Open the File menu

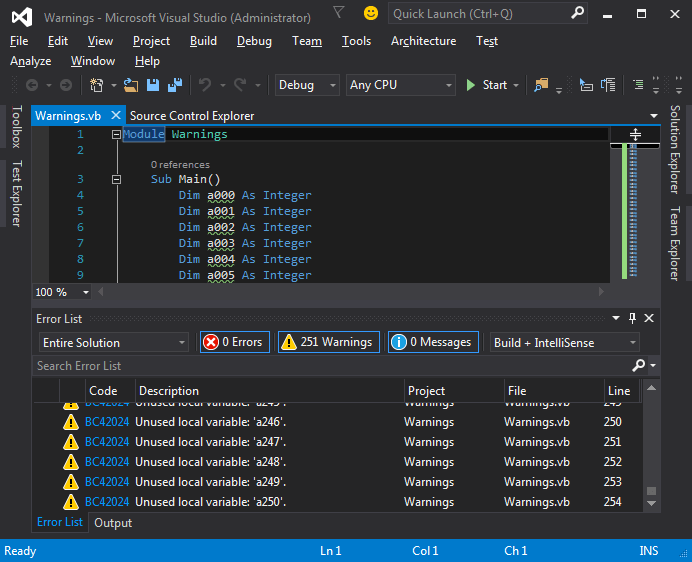click(19, 41)
